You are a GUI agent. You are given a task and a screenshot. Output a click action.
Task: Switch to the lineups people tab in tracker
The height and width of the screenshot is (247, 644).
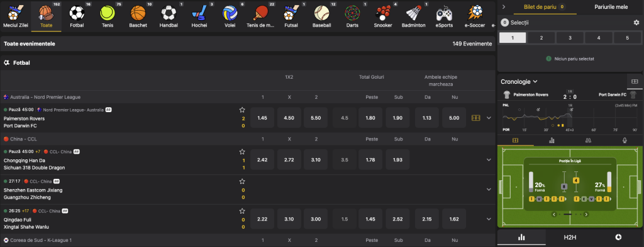coord(588,141)
